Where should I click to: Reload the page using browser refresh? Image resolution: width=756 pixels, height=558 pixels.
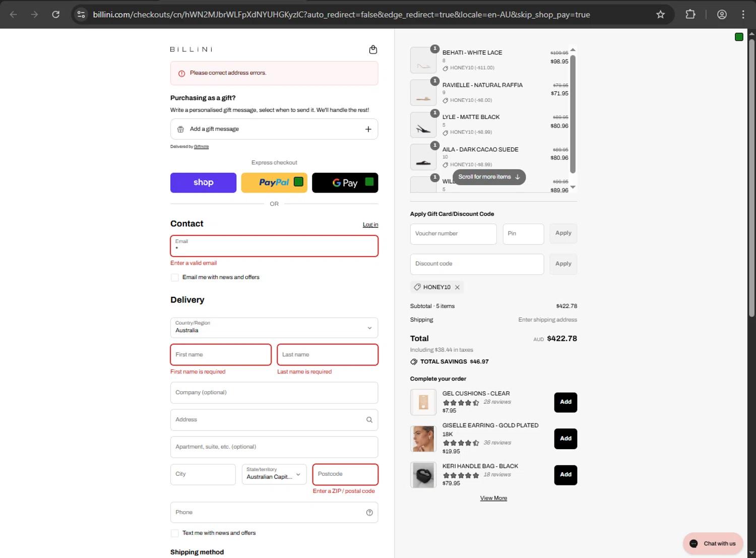[x=56, y=15]
